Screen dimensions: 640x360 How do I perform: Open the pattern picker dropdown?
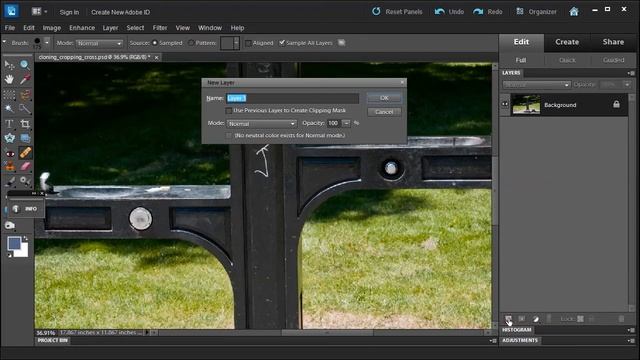tap(236, 43)
